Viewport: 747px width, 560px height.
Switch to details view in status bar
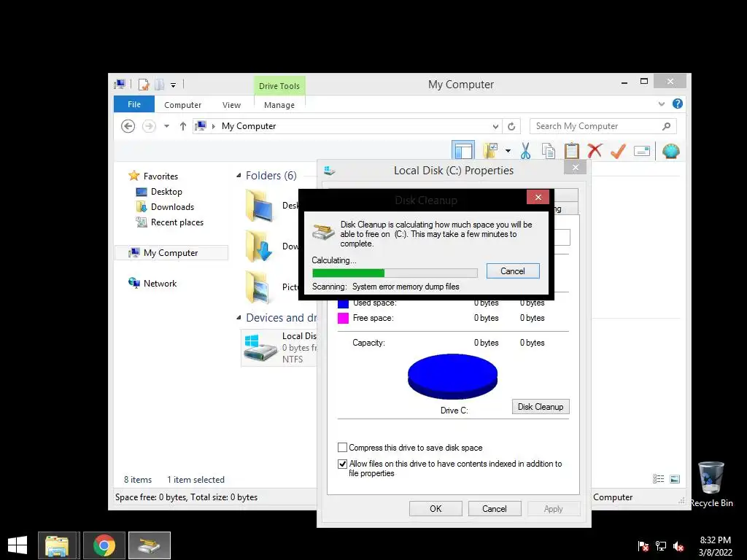[x=659, y=479]
